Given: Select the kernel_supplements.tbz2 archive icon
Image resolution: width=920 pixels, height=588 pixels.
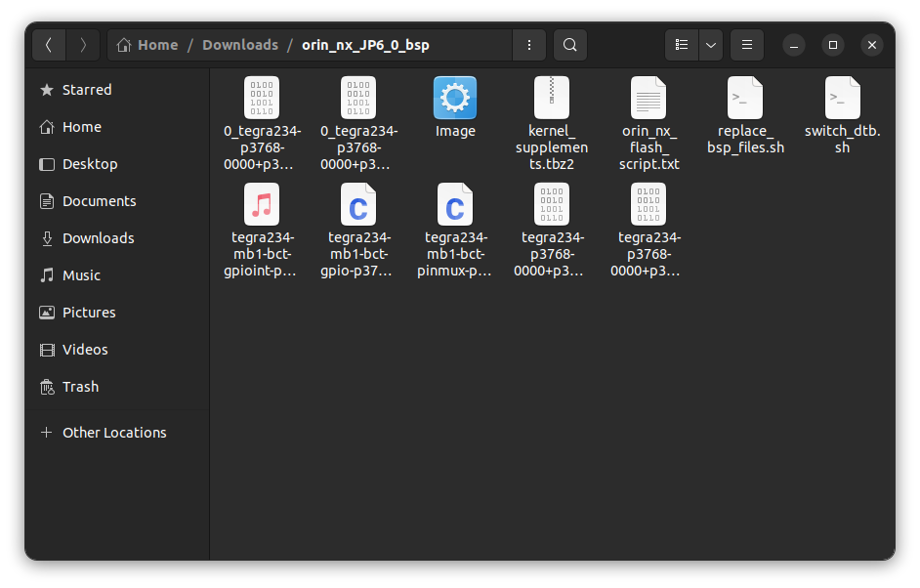Looking at the screenshot, I should click(552, 98).
